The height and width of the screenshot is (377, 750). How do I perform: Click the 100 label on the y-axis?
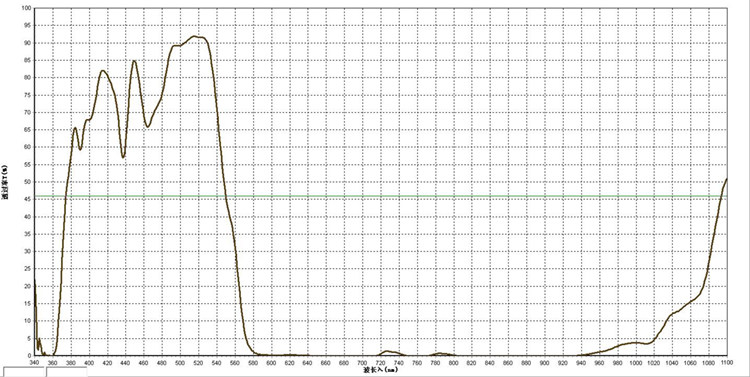[x=26, y=9]
